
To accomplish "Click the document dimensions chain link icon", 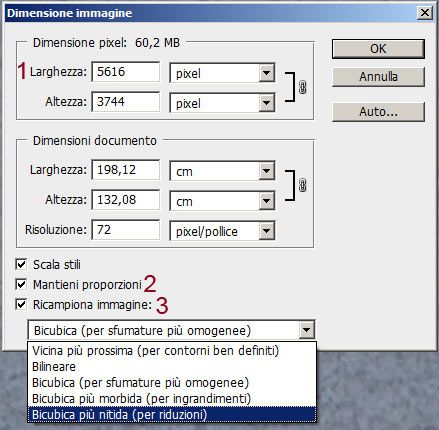I will coord(302,185).
